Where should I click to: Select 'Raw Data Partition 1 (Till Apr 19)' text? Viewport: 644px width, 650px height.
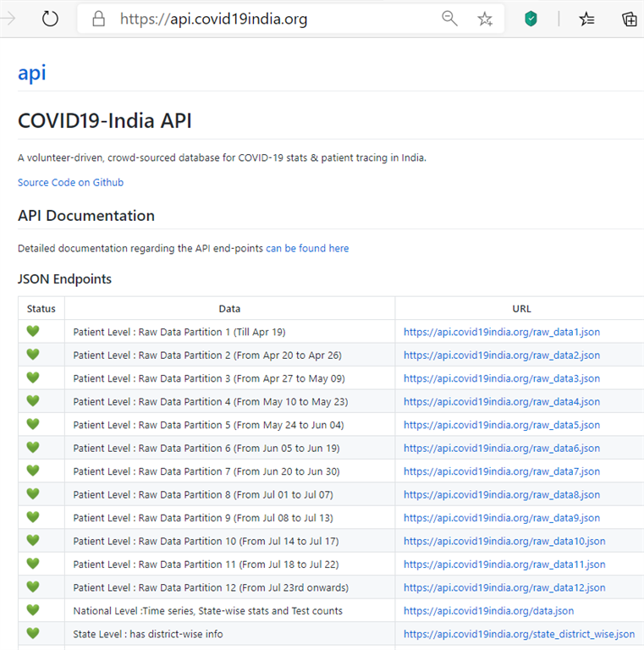pyautogui.click(x=212, y=332)
